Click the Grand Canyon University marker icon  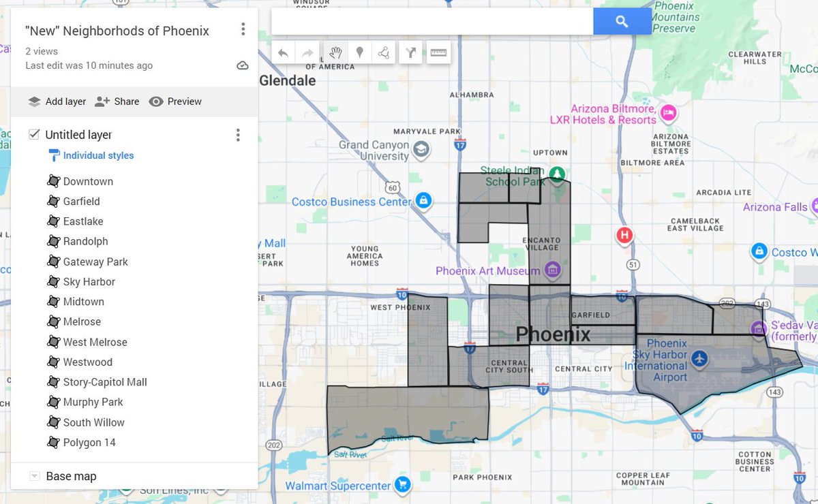[x=422, y=150]
